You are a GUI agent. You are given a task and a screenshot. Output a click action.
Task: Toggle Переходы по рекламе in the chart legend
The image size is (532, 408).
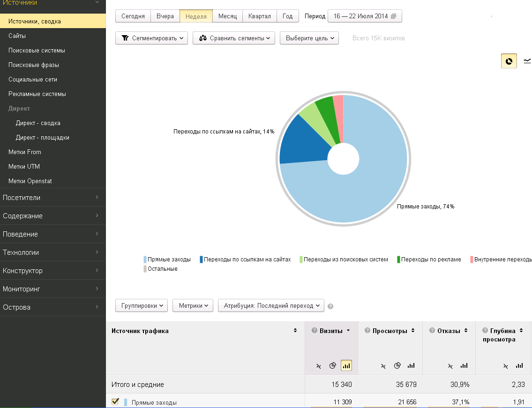pos(430,260)
